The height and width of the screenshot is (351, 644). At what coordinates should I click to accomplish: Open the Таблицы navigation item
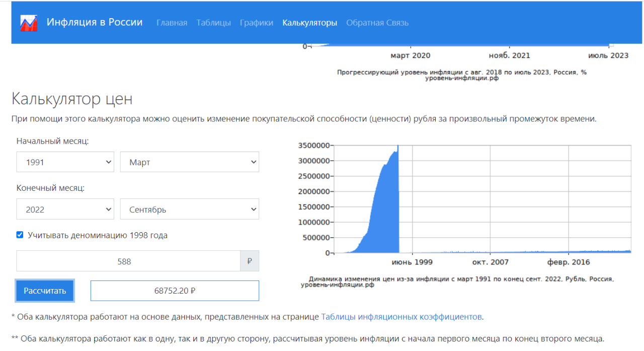(213, 23)
